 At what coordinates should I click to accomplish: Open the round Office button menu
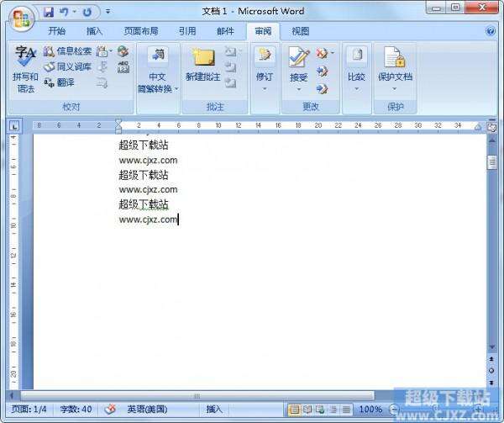click(21, 19)
